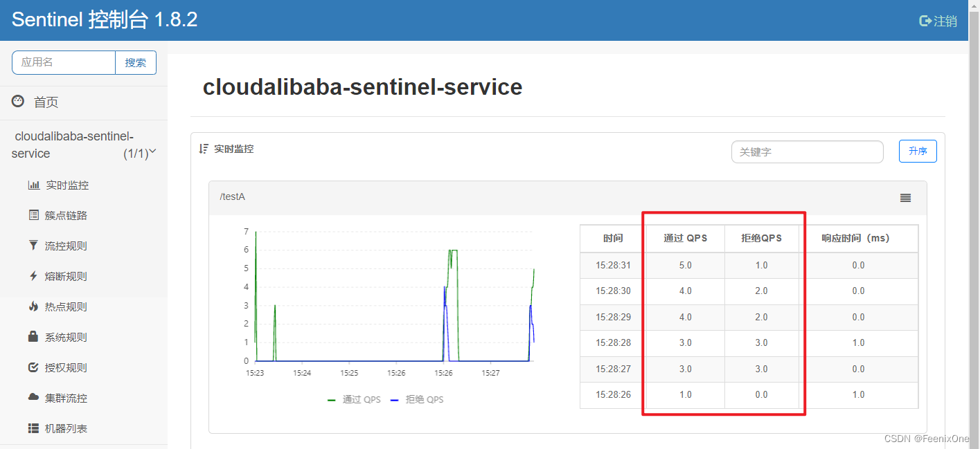Open 系统规则 in the sidebar
980x449 pixels.
tap(66, 338)
